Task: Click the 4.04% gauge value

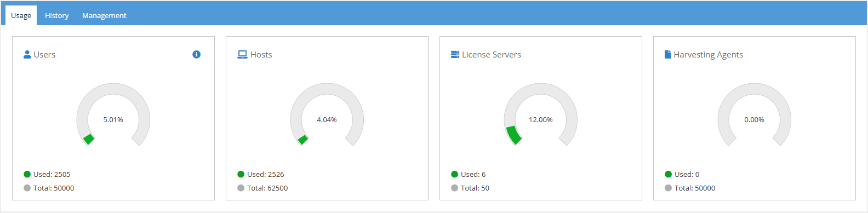Action: (x=327, y=119)
